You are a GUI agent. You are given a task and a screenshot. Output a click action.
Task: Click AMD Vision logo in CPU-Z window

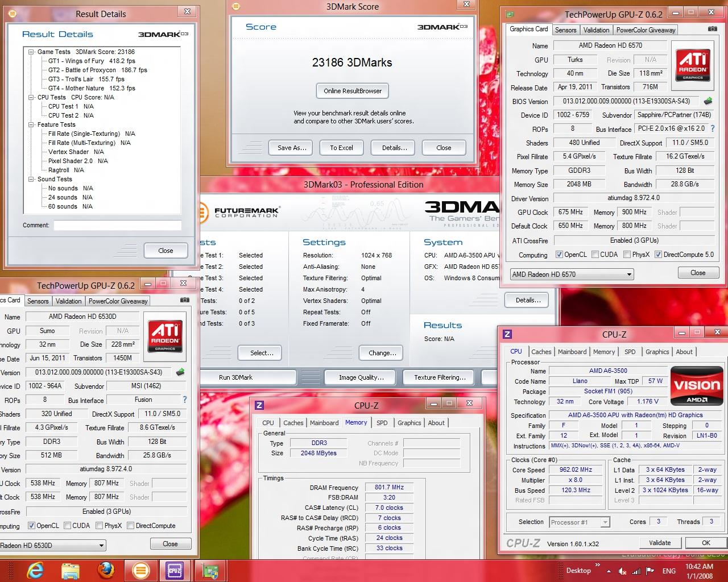(x=697, y=386)
